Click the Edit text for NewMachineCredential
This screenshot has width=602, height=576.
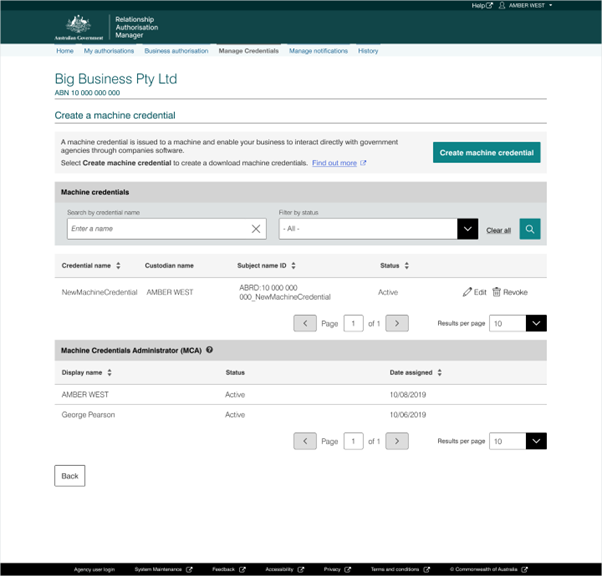tap(480, 292)
